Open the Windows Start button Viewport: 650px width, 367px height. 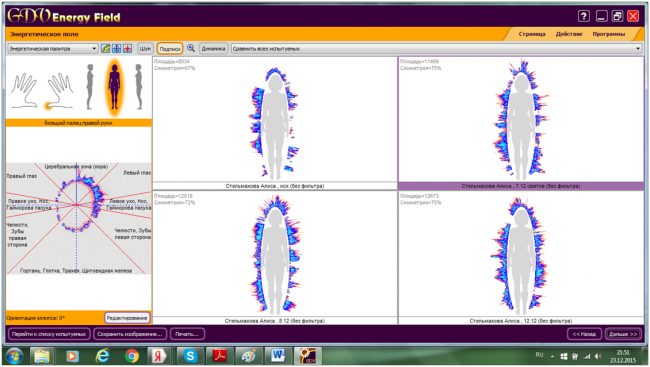[x=15, y=356]
